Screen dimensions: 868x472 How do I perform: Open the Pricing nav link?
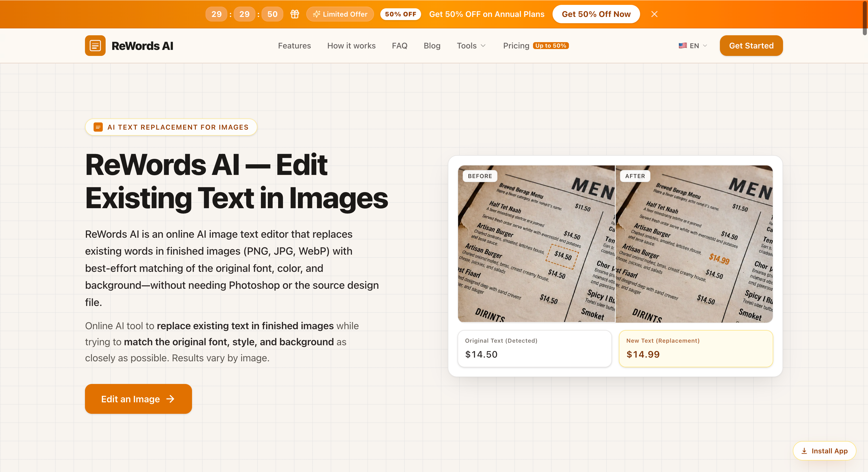(x=516, y=45)
